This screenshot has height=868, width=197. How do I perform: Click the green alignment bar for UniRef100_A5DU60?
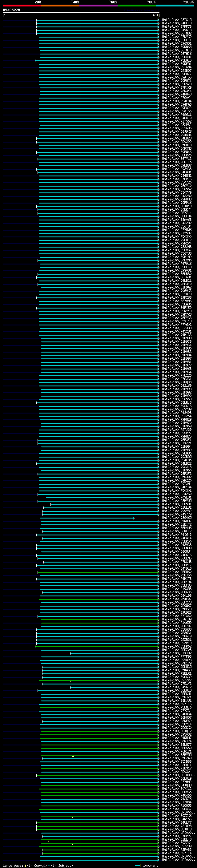[x=98, y=572]
